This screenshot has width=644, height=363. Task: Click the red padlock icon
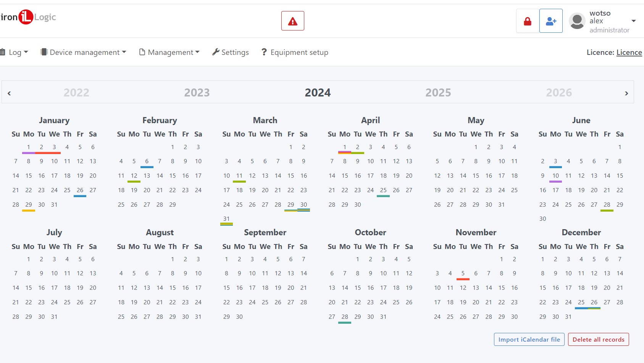528,21
